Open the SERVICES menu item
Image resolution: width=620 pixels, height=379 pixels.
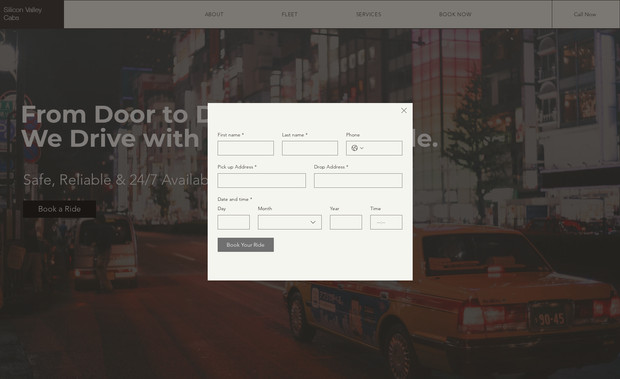369,14
